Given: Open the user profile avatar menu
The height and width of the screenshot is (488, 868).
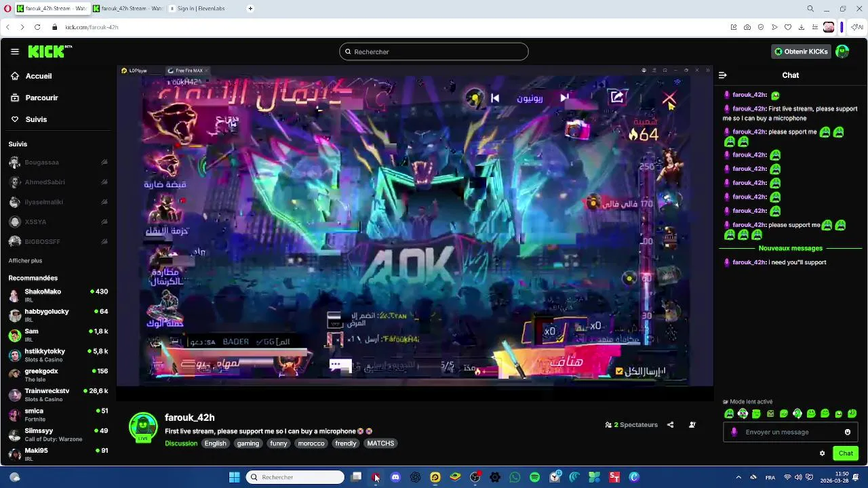Looking at the screenshot, I should (842, 52).
